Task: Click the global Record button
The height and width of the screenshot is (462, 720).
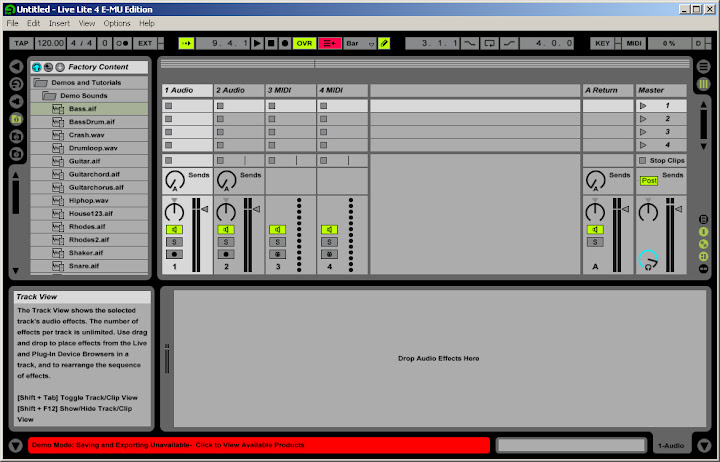Action: (285, 43)
